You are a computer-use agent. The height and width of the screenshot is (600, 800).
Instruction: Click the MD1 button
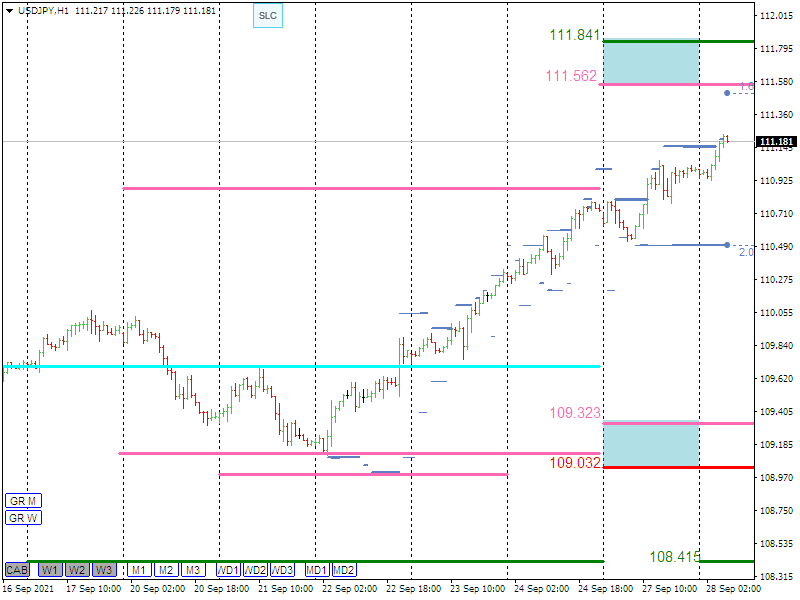pyautogui.click(x=317, y=570)
